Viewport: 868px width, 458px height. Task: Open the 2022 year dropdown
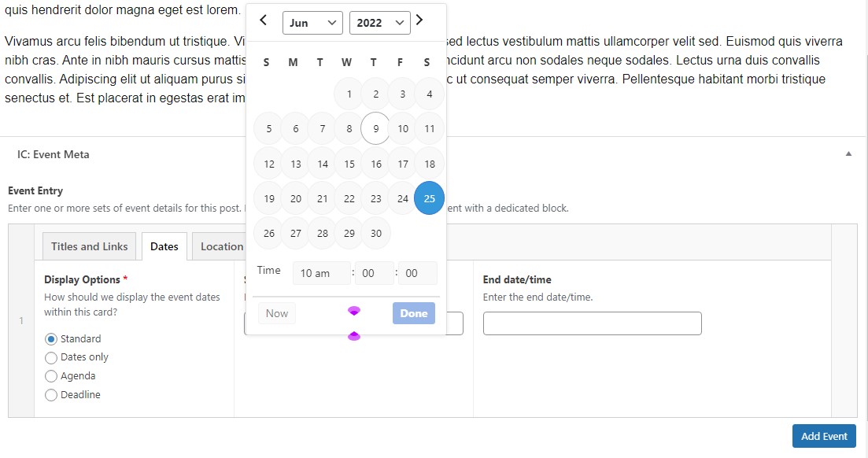tap(379, 23)
